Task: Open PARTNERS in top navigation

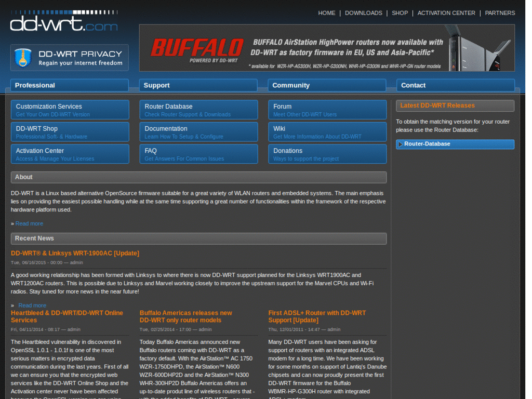Action: point(500,13)
